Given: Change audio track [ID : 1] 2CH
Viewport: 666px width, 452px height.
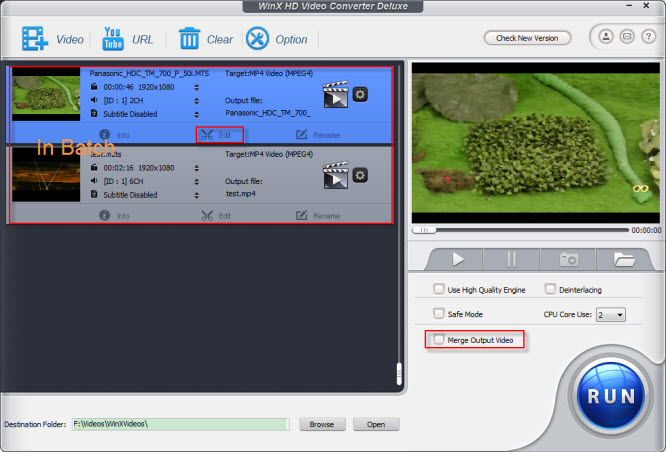Looking at the screenshot, I should tap(196, 101).
